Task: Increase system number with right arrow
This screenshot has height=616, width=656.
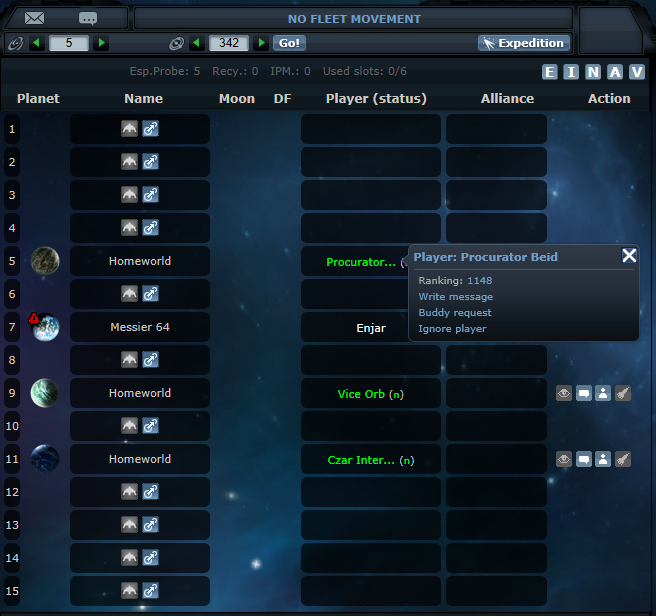Action: tap(261, 43)
